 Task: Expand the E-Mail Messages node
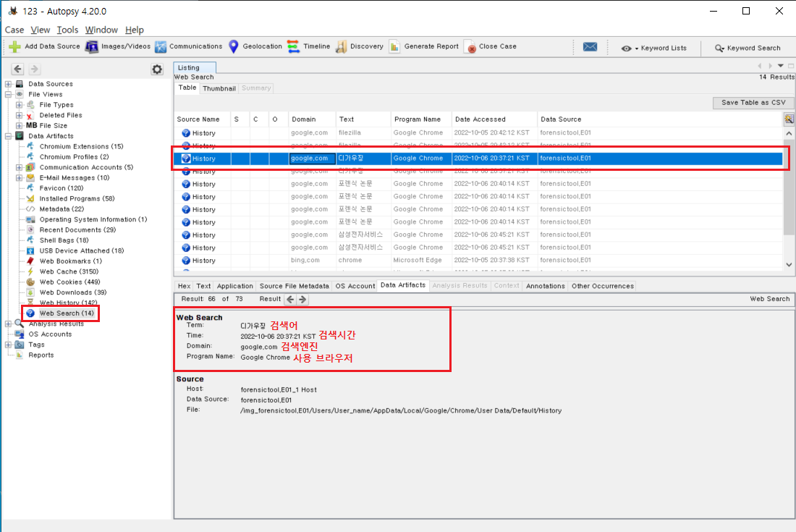[20, 177]
